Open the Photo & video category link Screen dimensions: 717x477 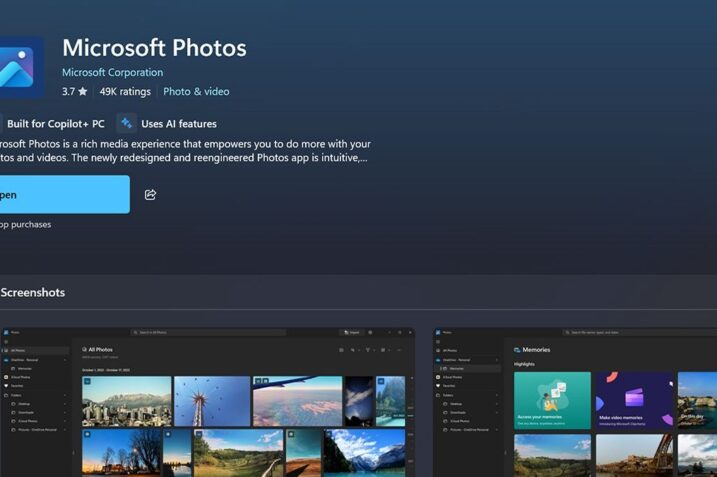click(196, 92)
